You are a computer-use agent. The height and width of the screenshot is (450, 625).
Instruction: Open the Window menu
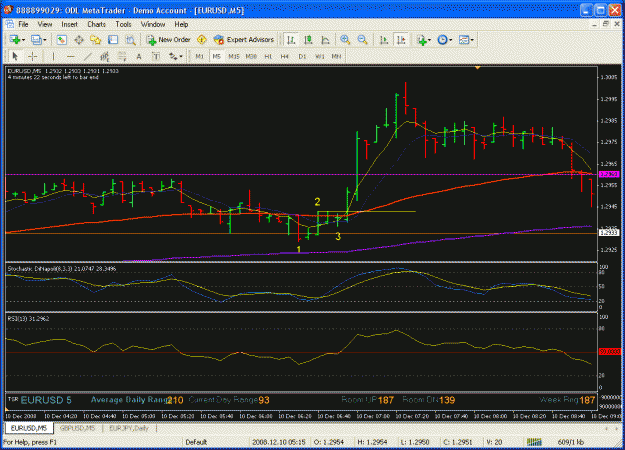click(x=153, y=24)
